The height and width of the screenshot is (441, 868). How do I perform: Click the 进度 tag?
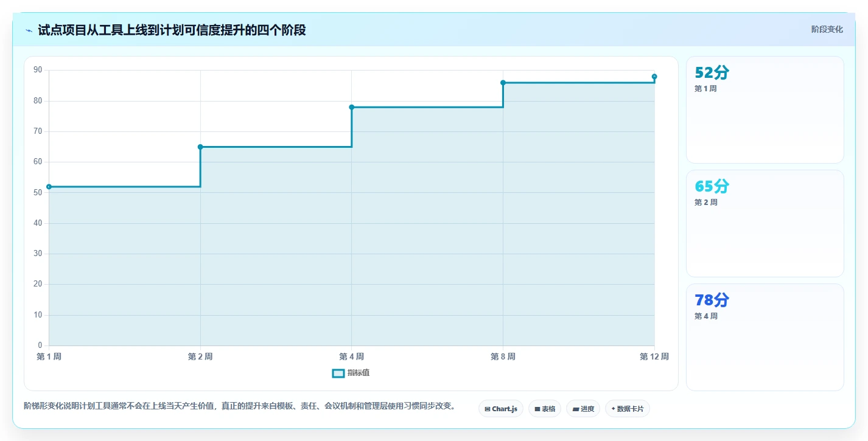583,409
